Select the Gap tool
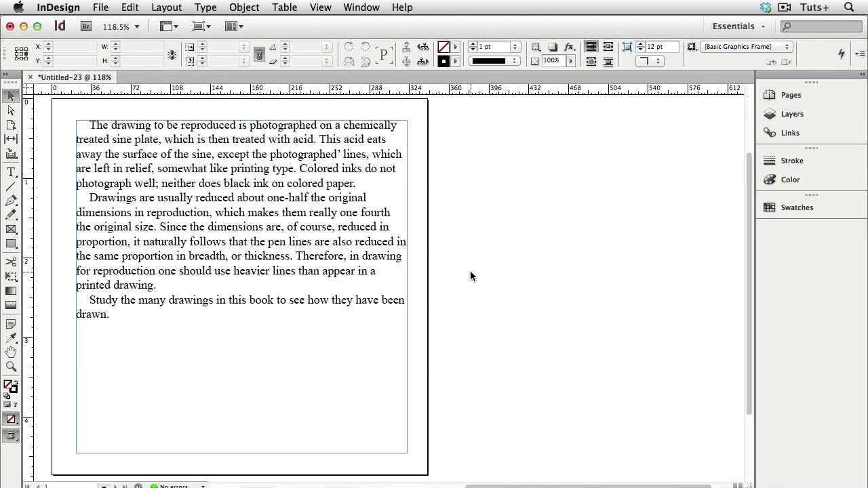The width and height of the screenshot is (868, 488). pos(11,139)
